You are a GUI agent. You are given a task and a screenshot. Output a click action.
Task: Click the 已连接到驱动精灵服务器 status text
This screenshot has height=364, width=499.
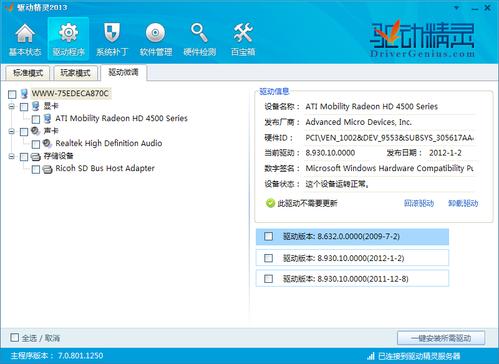(419, 356)
